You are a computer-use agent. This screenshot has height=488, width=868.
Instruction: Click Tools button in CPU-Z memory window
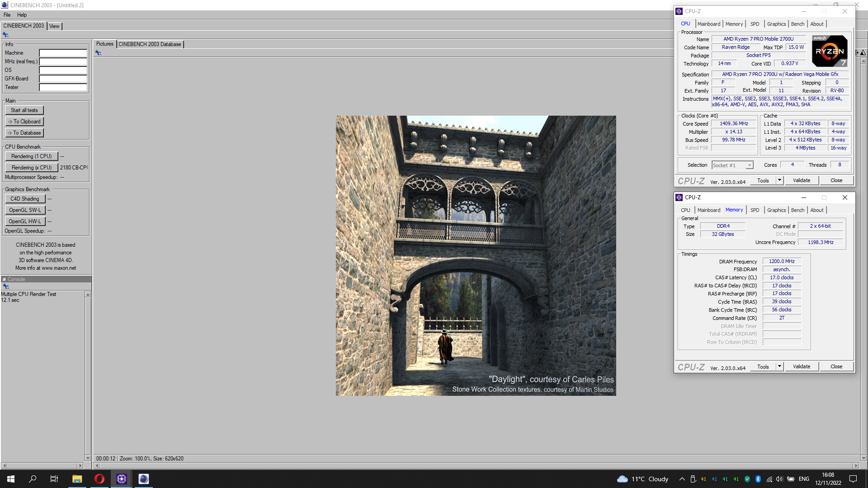[763, 366]
